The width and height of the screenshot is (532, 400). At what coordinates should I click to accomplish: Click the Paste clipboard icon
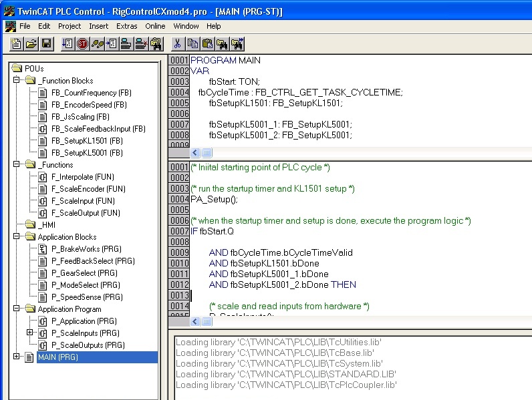[x=207, y=44]
